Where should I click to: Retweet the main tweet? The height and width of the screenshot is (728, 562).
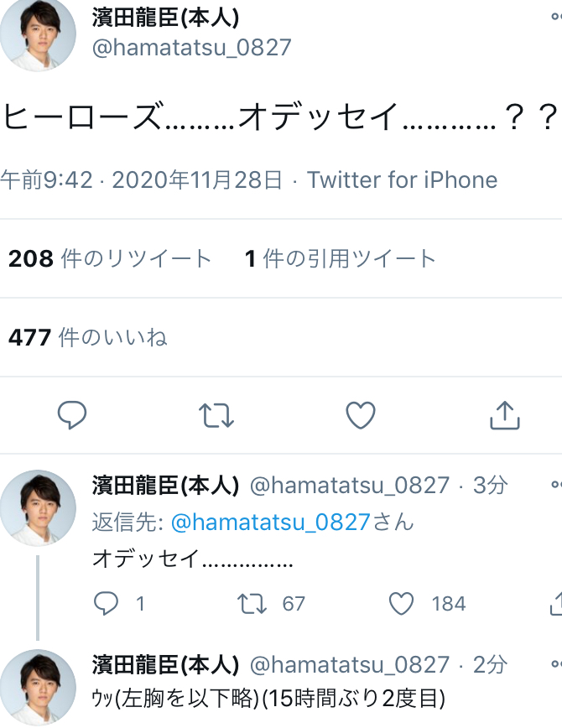pyautogui.click(x=216, y=414)
